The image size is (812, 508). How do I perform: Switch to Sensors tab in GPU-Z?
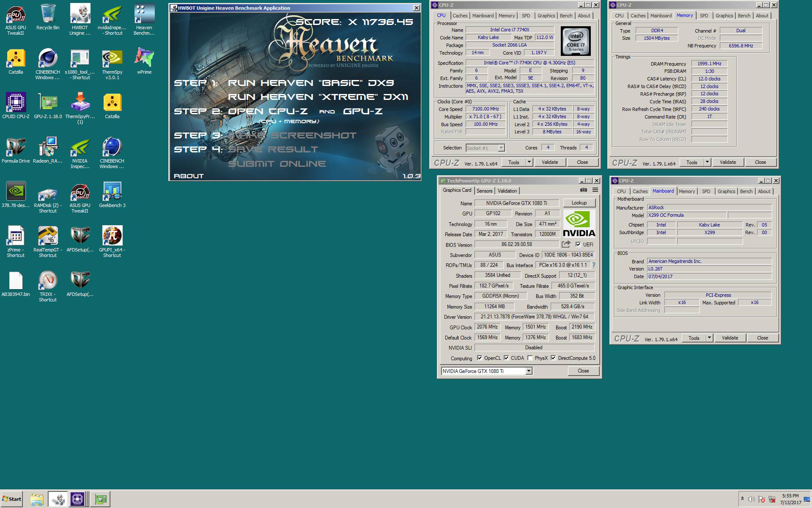click(484, 191)
